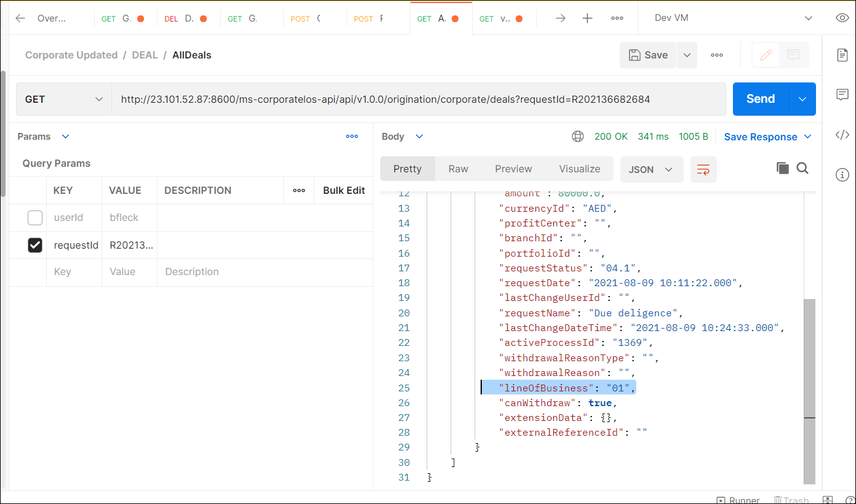The image size is (856, 504).
Task: Open the JSON format dropdown
Action: pos(652,169)
